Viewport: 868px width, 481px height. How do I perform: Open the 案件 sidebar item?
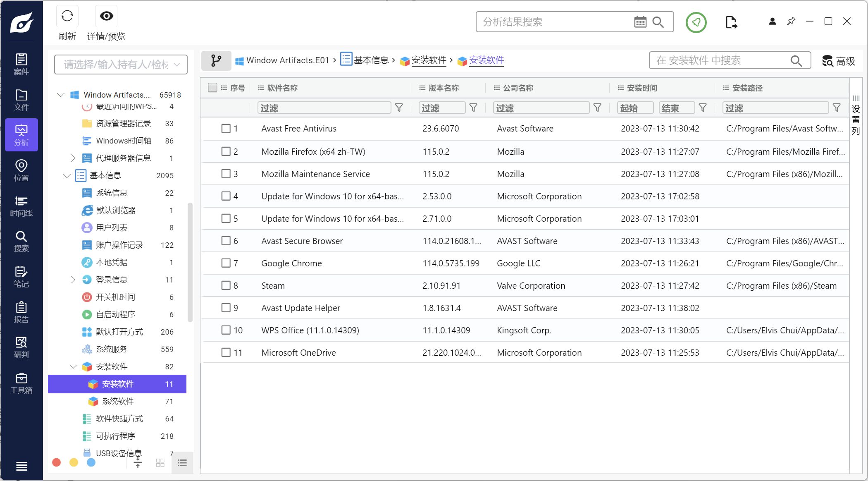click(x=21, y=64)
